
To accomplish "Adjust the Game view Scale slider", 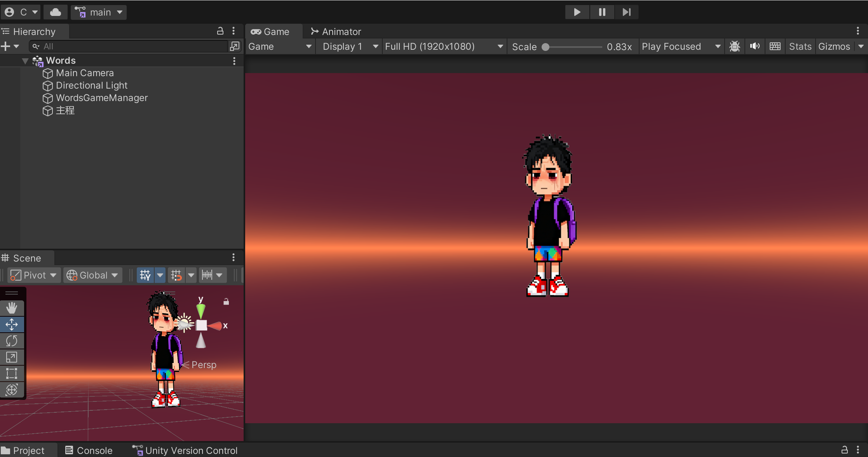I will 546,47.
